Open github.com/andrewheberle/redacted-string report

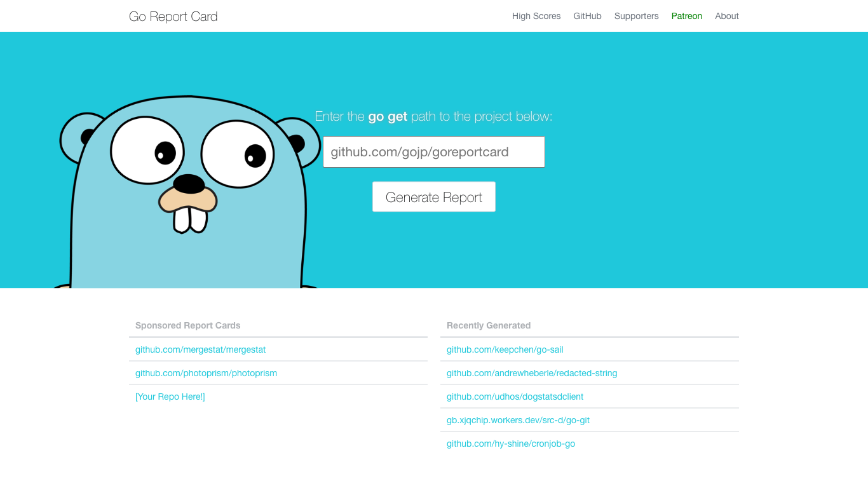click(532, 373)
